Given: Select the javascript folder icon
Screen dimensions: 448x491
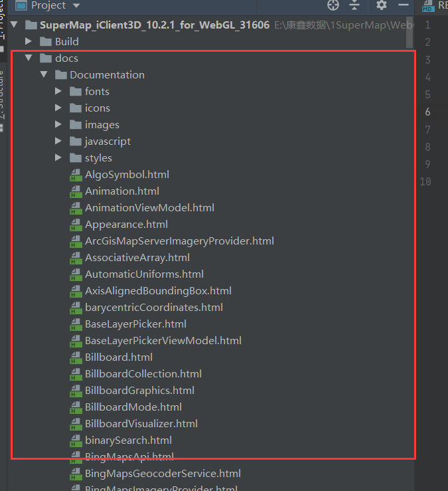Looking at the screenshot, I should pyautogui.click(x=76, y=141).
